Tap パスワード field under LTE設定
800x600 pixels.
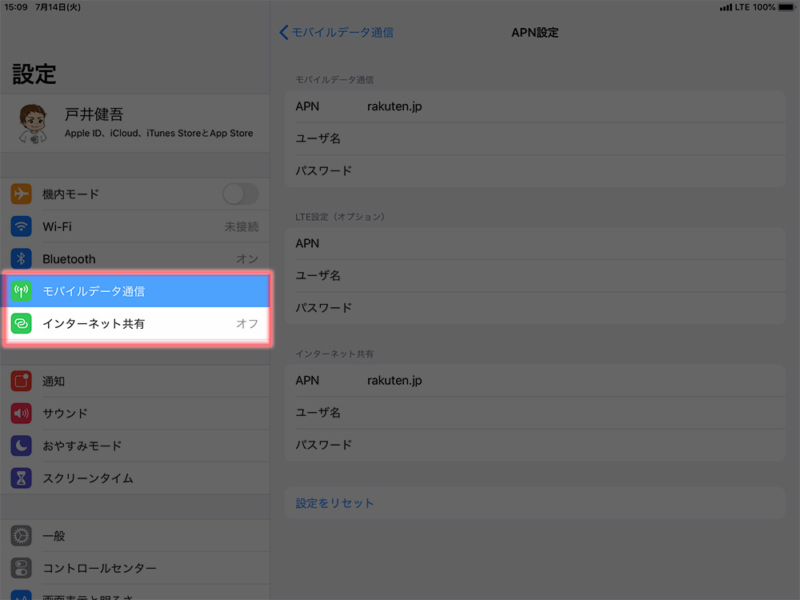(x=535, y=308)
